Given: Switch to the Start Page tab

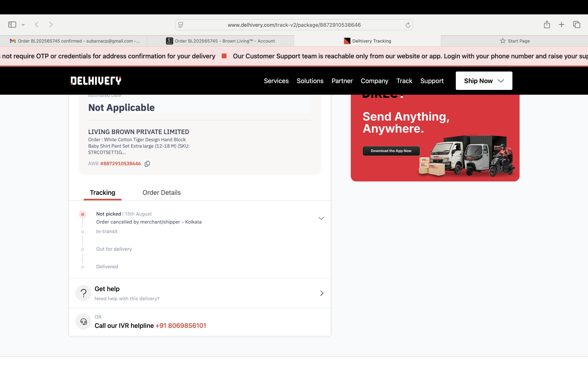Looking at the screenshot, I should coord(515,41).
